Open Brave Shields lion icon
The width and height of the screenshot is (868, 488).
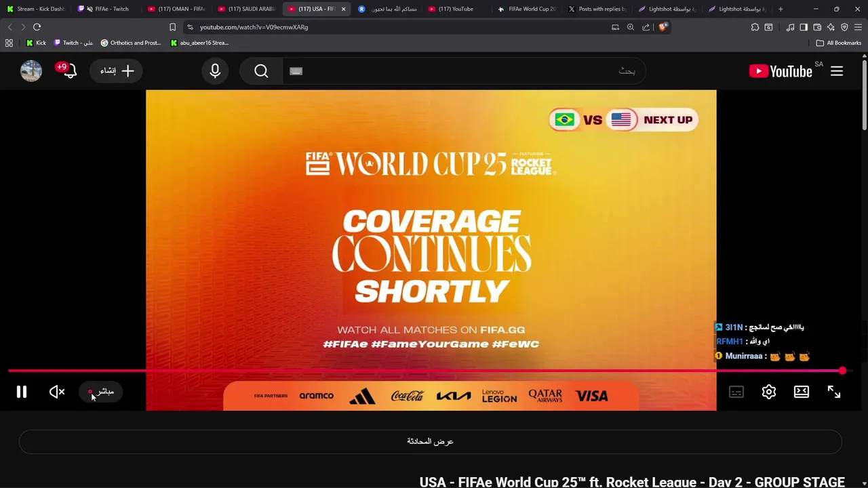click(x=663, y=27)
